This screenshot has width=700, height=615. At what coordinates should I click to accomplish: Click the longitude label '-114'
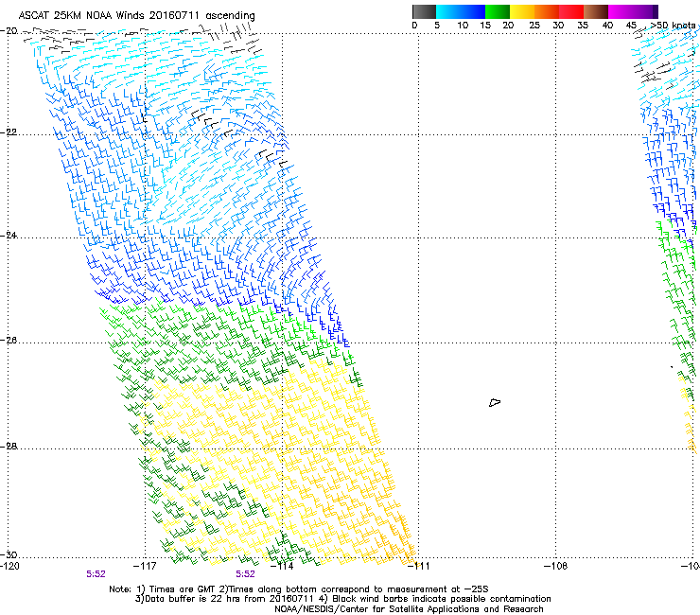click(282, 566)
